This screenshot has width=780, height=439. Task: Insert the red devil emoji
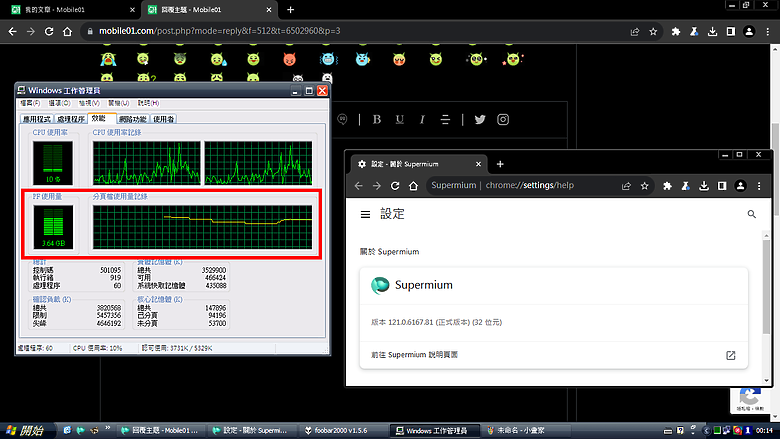(x=290, y=60)
